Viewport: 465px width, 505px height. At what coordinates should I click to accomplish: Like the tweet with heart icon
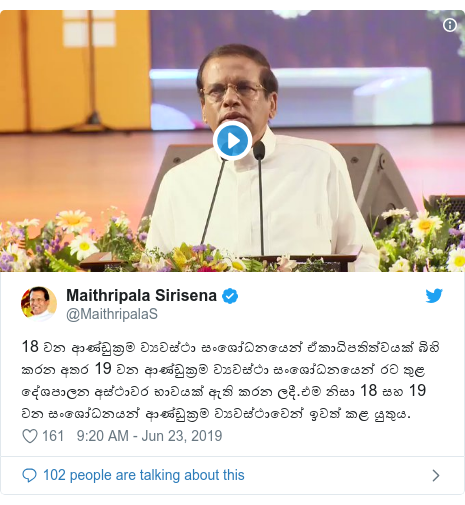[x=30, y=436]
